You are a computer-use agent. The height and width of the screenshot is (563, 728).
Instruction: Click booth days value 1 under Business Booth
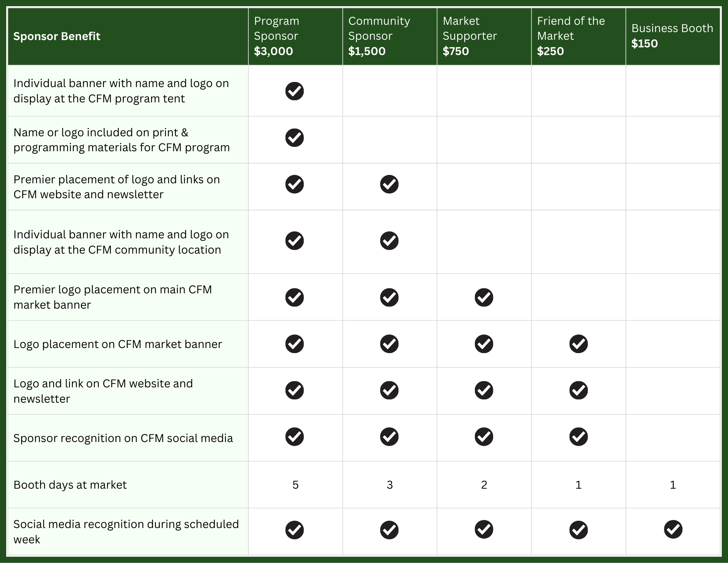click(x=673, y=485)
